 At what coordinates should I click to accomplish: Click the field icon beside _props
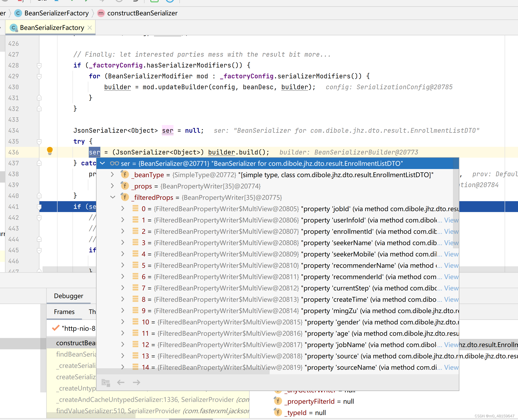[125, 186]
